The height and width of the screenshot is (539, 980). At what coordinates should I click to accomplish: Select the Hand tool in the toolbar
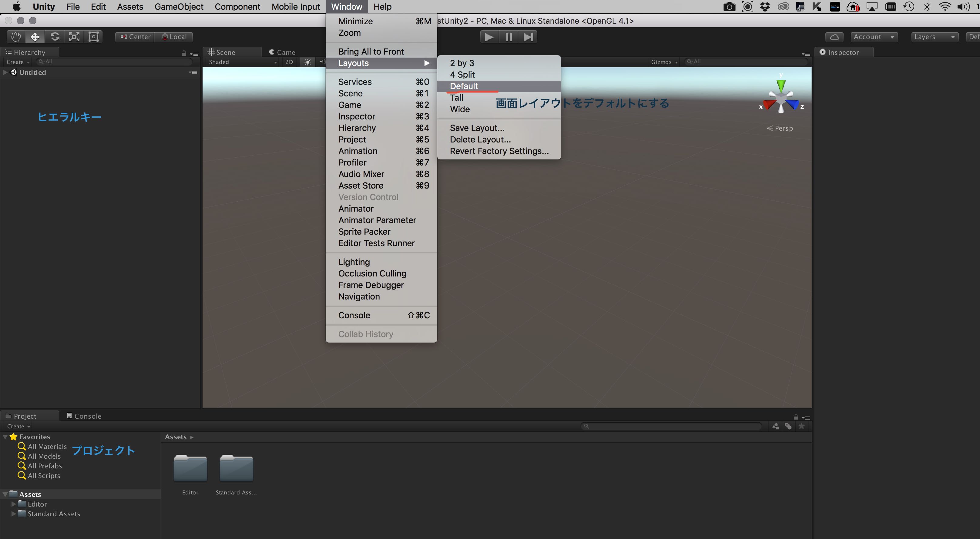(15, 37)
